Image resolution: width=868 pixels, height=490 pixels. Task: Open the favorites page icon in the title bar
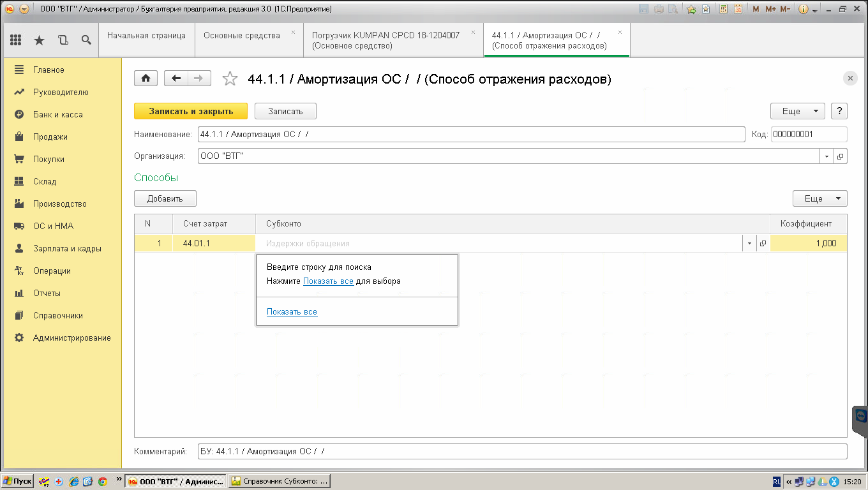click(x=706, y=9)
